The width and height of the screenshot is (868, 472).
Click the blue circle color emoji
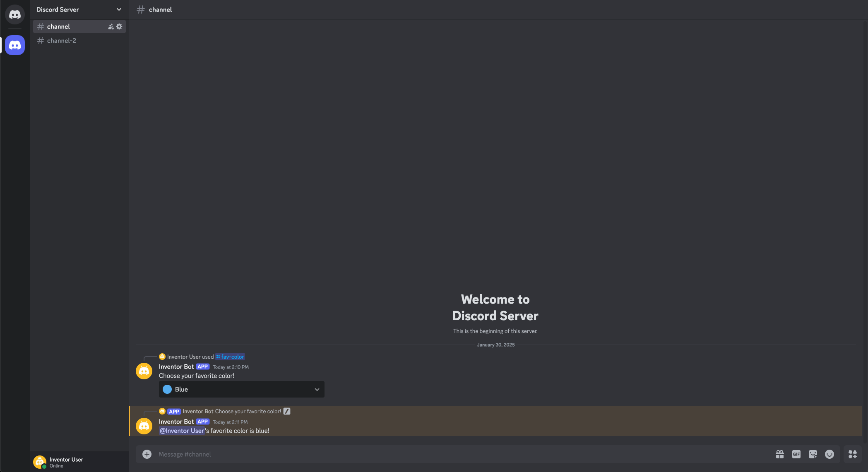[167, 389]
